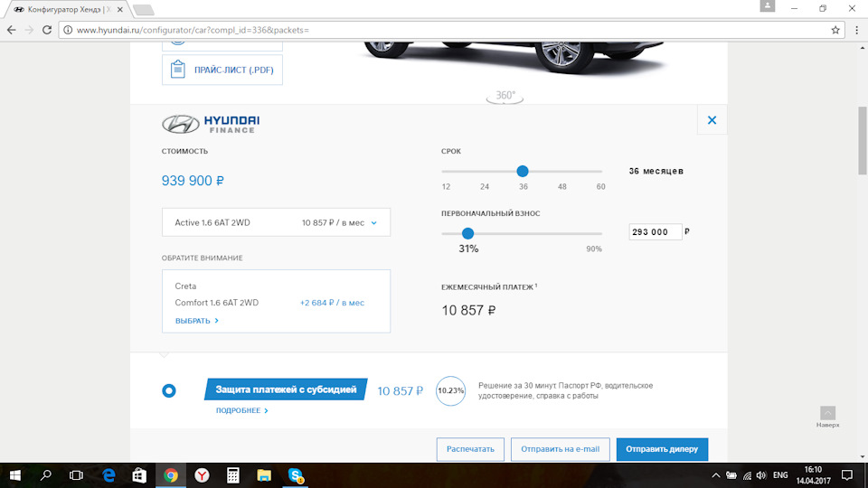
Task: Pick 24 months on term scale
Action: [485, 186]
